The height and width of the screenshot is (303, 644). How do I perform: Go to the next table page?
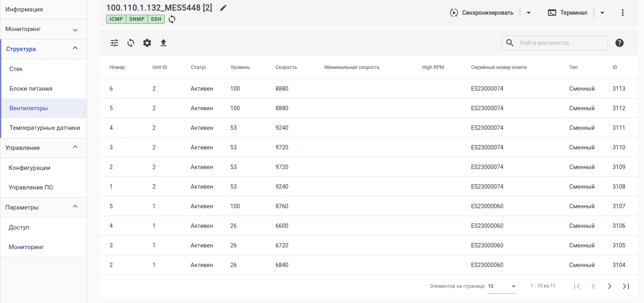pyautogui.click(x=609, y=286)
